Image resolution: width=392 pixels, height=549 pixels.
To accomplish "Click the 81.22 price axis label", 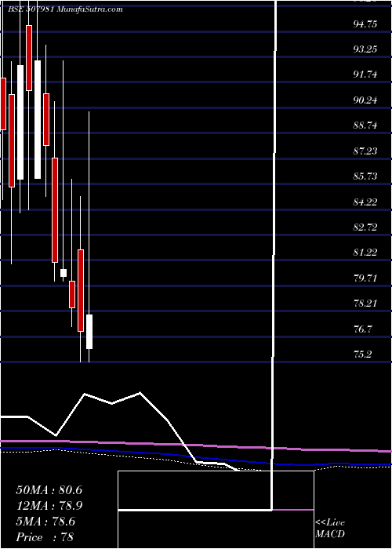I will pyautogui.click(x=365, y=253).
